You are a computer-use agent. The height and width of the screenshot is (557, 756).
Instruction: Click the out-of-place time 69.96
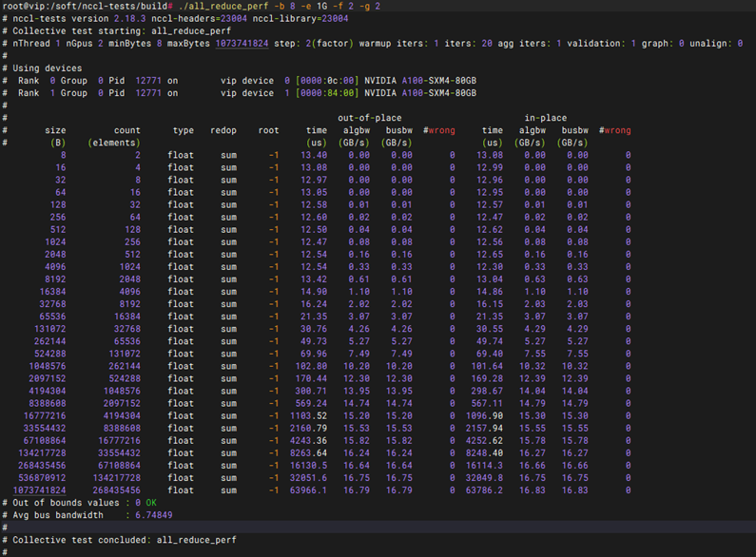314,355
